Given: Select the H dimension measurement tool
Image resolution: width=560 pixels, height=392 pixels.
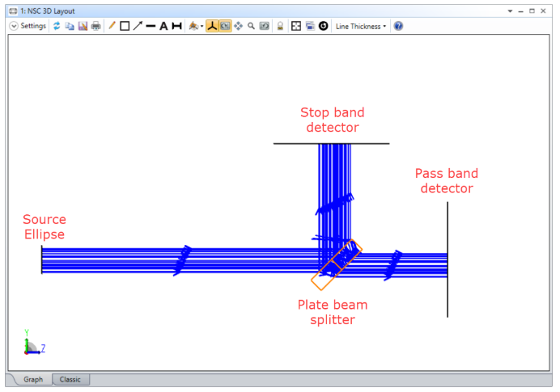Looking at the screenshot, I should click(176, 26).
